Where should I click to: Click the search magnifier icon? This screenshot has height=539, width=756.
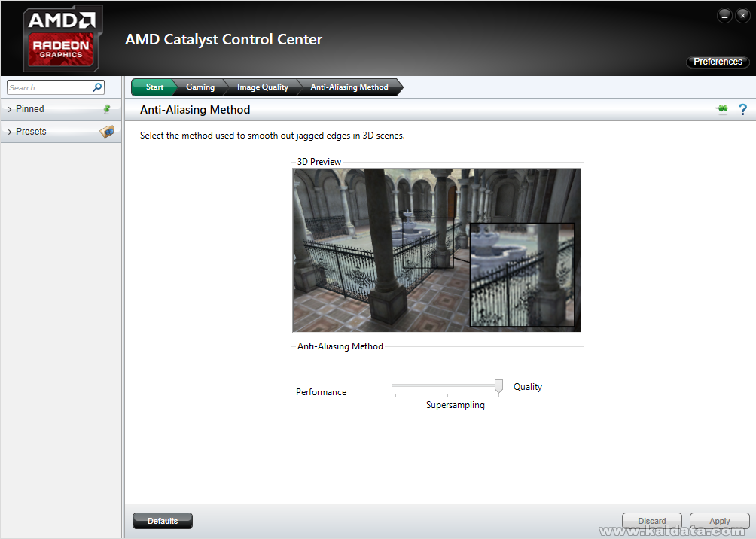click(x=97, y=87)
